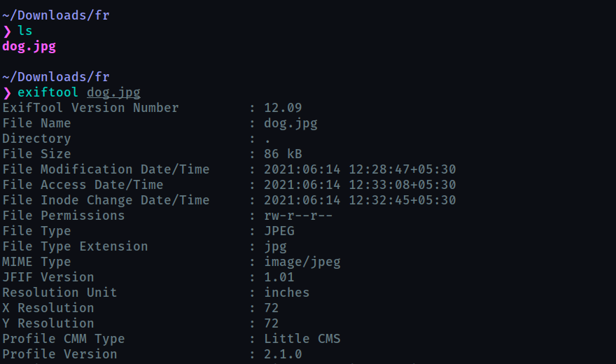Screen dimensions: 616x364
Task: Click the "exiftool" command word
Action: tap(48, 92)
